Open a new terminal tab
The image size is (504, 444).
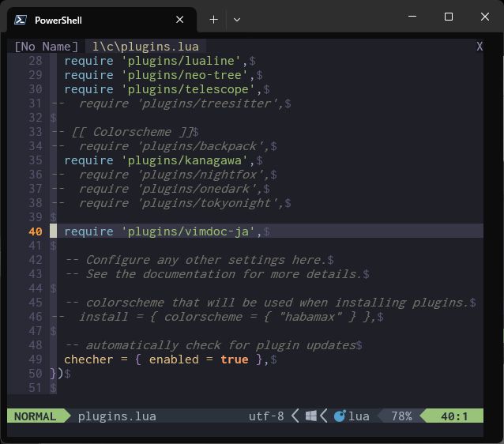(x=213, y=20)
